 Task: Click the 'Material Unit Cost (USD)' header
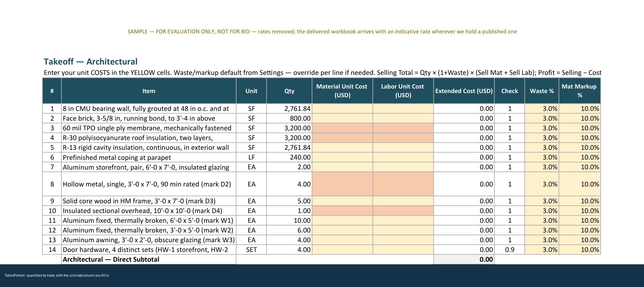click(342, 91)
